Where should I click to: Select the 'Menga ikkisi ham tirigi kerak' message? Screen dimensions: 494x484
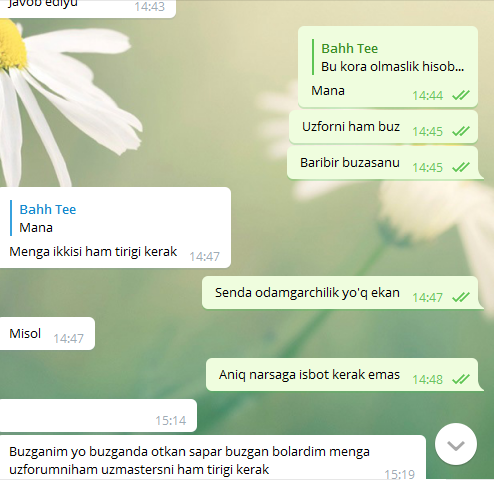[x=115, y=228]
